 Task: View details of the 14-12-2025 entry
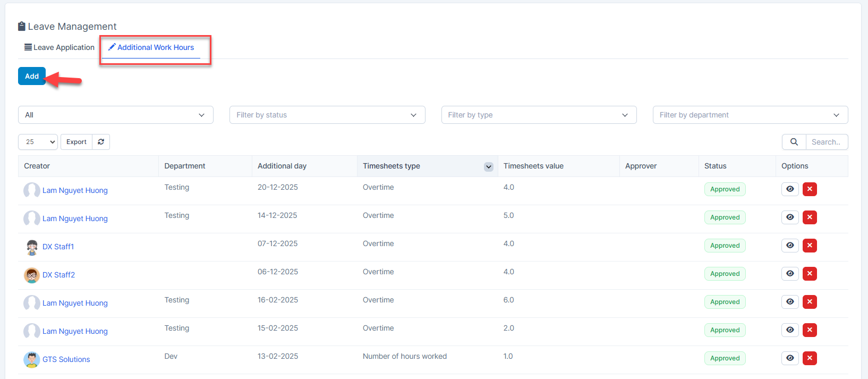pyautogui.click(x=790, y=217)
